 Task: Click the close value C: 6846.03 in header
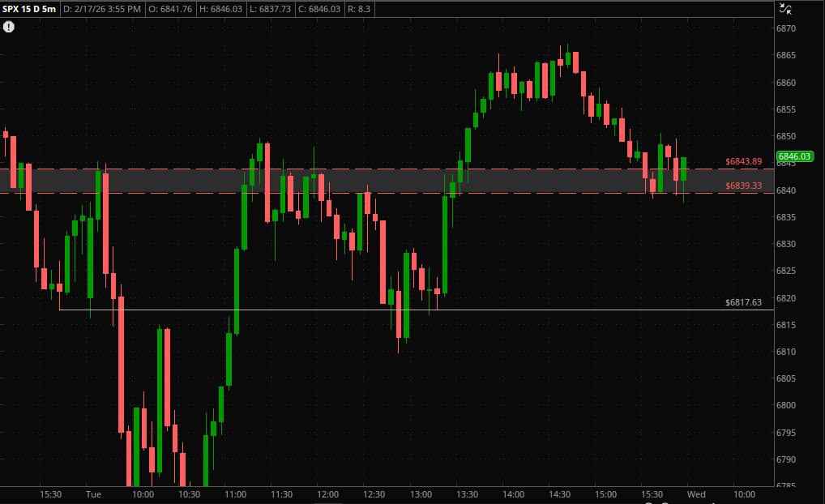pyautogui.click(x=319, y=9)
